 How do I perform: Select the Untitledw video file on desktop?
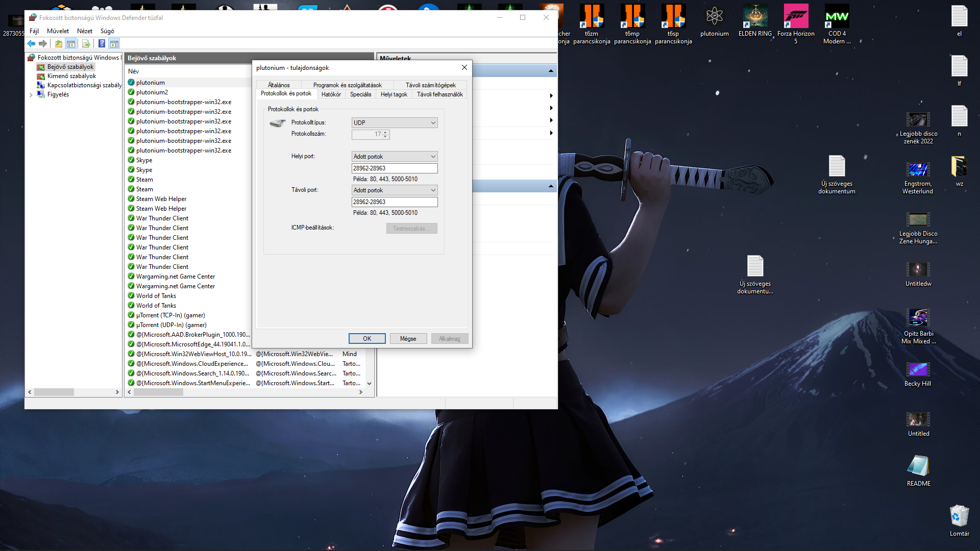(x=918, y=274)
